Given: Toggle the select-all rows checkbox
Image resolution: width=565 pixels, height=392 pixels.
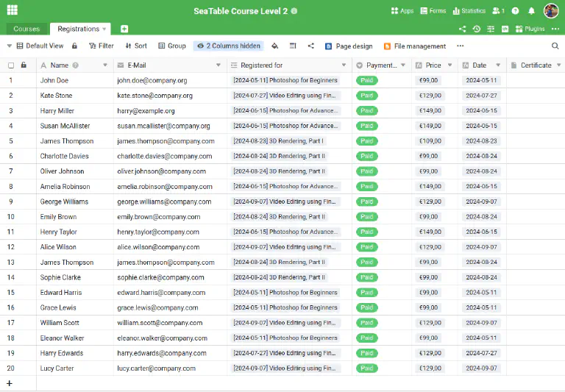Looking at the screenshot, I should [x=11, y=65].
